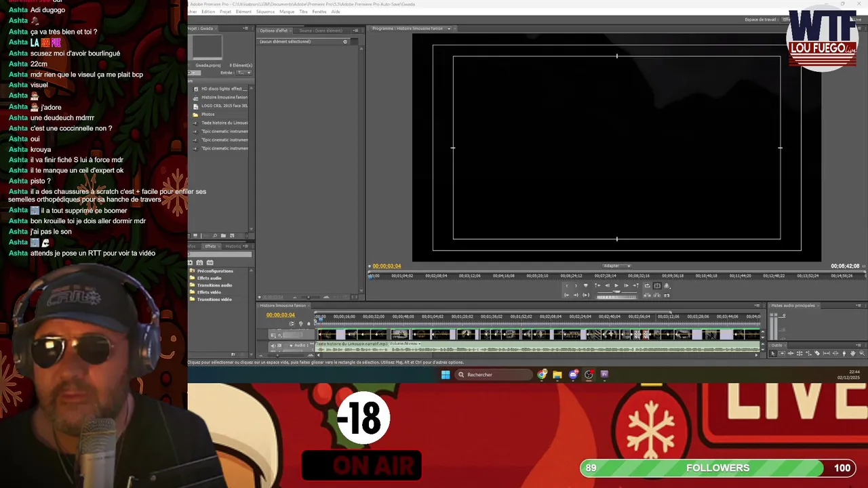Image resolution: width=868 pixels, height=488 pixels.
Task: Open the Effets audio folder
Action: (x=209, y=278)
